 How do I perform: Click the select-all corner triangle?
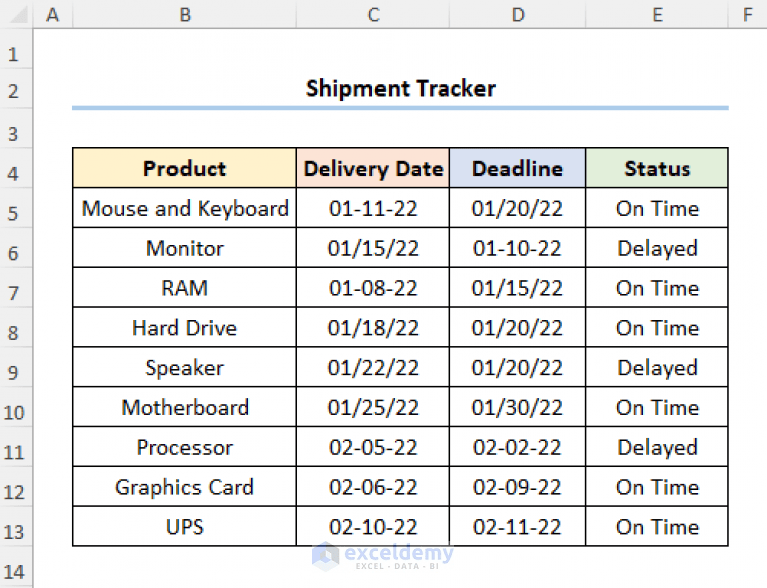tap(17, 15)
